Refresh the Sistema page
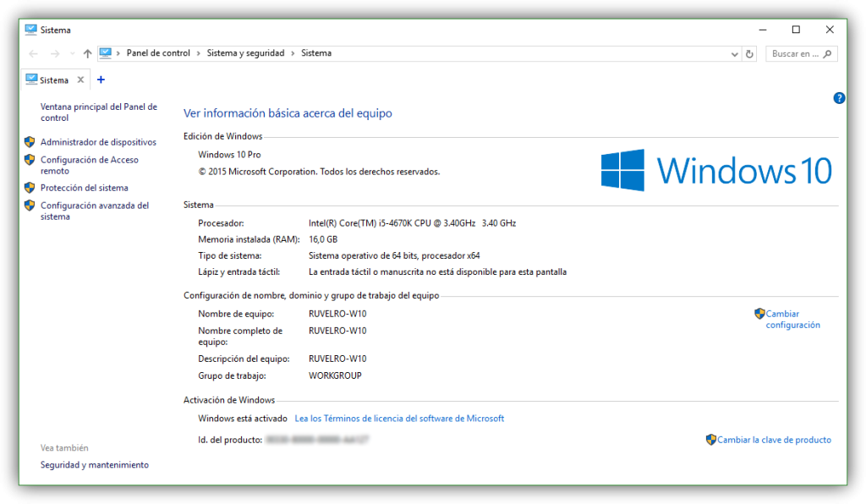The width and height of the screenshot is (866, 504). tap(749, 53)
